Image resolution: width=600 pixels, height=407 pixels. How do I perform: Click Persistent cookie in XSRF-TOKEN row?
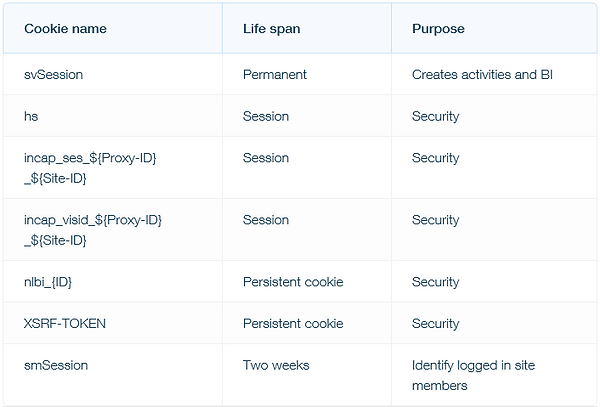(293, 324)
